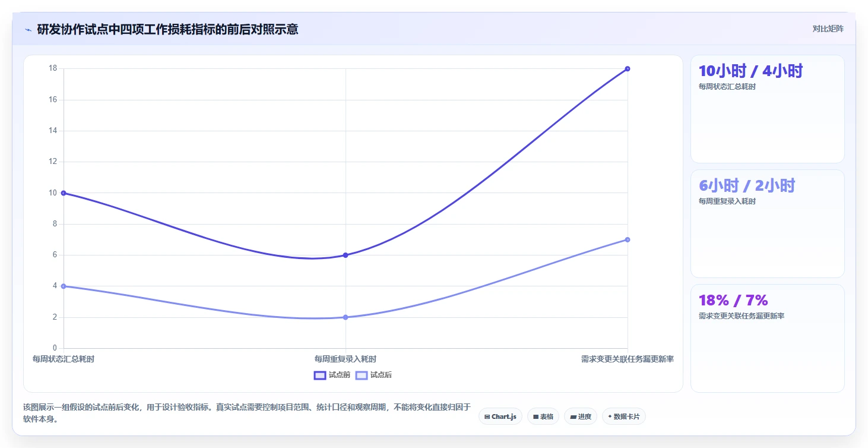Click the 每周状态汇总耗时 card caption
The height and width of the screenshot is (448, 868).
click(727, 87)
